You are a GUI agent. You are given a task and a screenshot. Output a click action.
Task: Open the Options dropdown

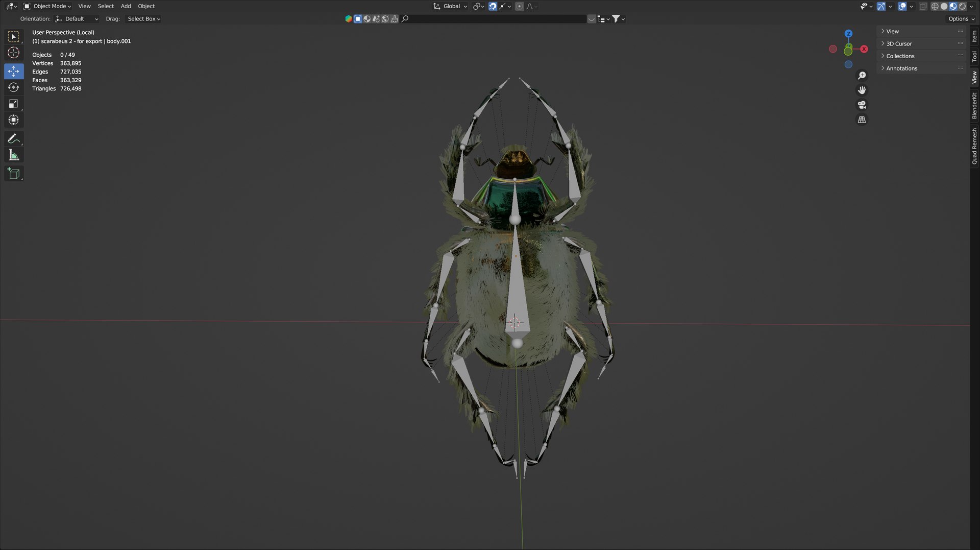[x=961, y=19]
